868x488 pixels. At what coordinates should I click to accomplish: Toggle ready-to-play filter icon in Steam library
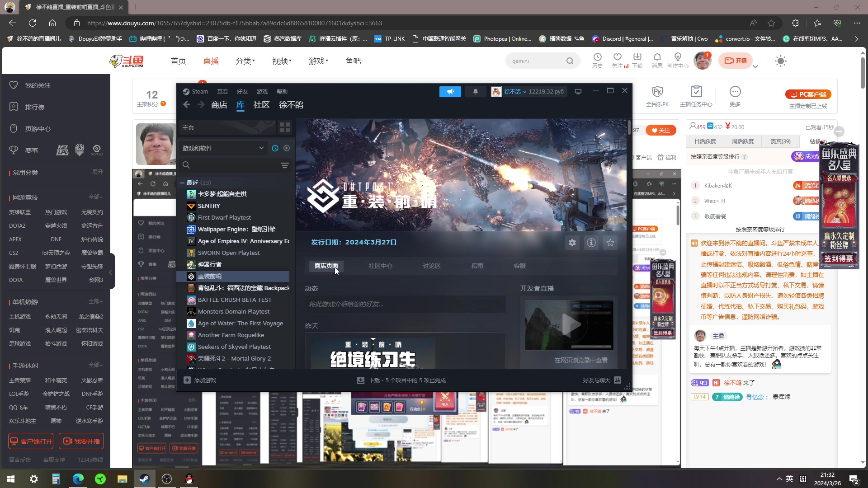pos(287,148)
